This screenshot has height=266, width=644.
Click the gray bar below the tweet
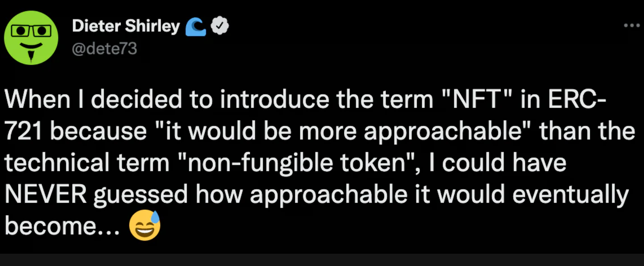[322, 260]
